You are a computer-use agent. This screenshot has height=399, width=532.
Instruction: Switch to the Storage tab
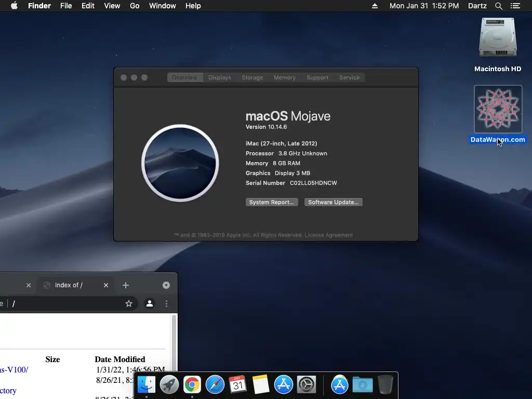click(x=252, y=77)
